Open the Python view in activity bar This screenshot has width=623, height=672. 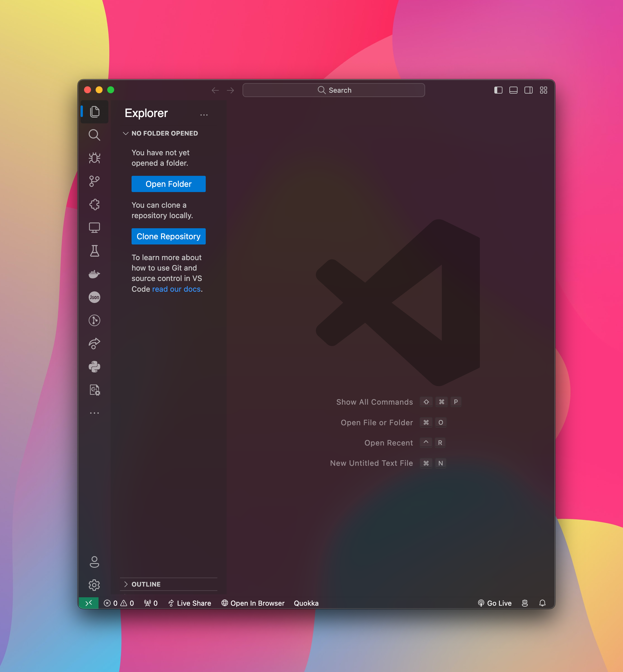tap(94, 367)
